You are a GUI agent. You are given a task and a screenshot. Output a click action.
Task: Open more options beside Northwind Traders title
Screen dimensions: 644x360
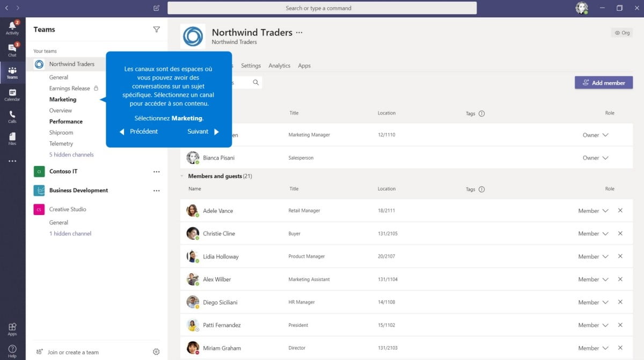(299, 33)
